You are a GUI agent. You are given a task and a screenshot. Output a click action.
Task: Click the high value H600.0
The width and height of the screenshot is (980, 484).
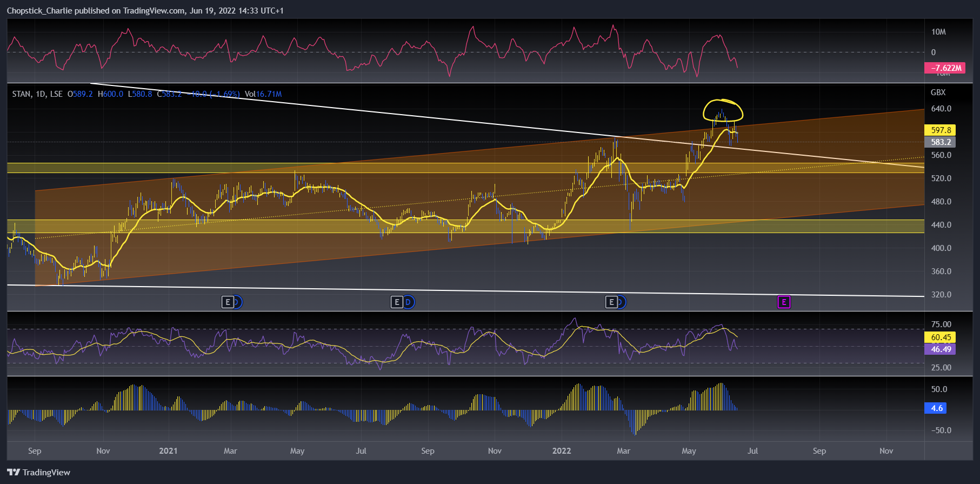tap(110, 94)
